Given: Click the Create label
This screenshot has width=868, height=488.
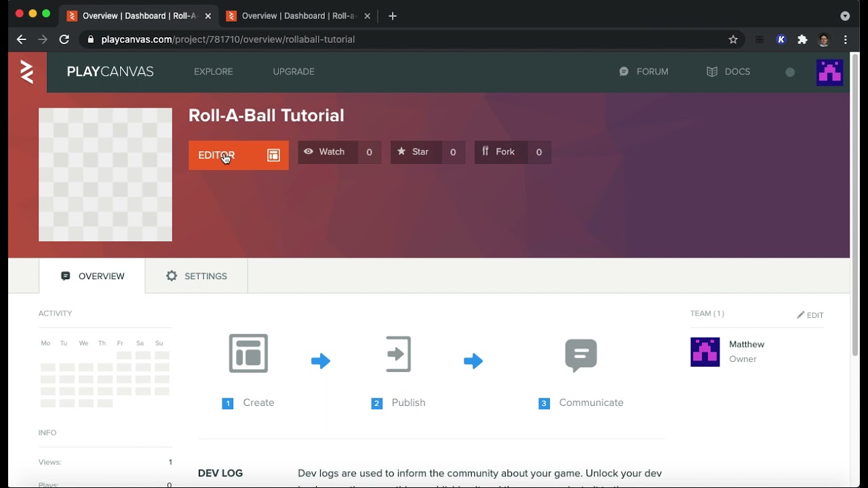Looking at the screenshot, I should coord(258,403).
